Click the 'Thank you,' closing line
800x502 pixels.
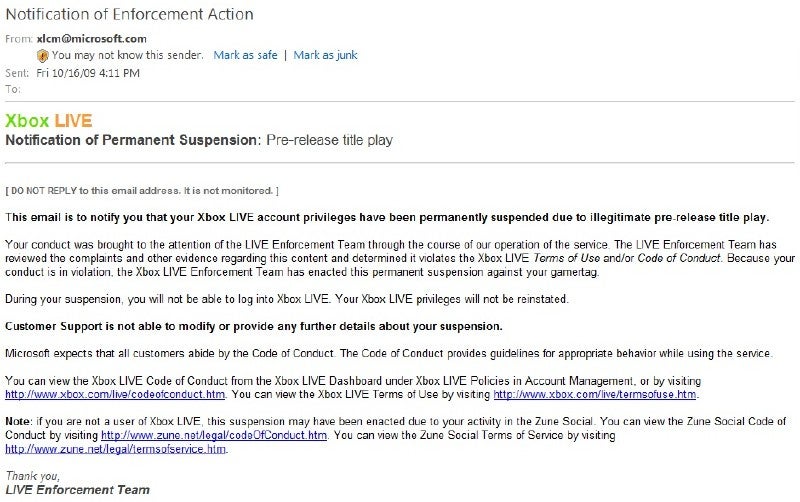(x=33, y=476)
